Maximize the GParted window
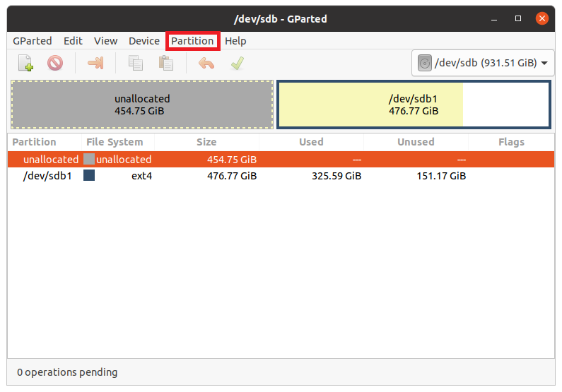Image resolution: width=562 pixels, height=392 pixels. [518, 18]
